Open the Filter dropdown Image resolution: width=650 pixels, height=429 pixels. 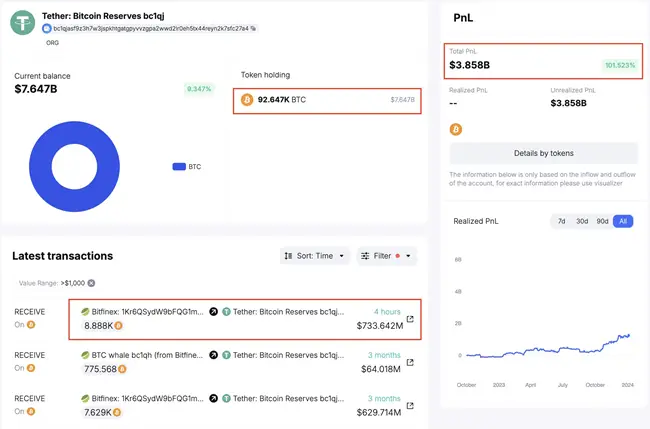(386, 256)
